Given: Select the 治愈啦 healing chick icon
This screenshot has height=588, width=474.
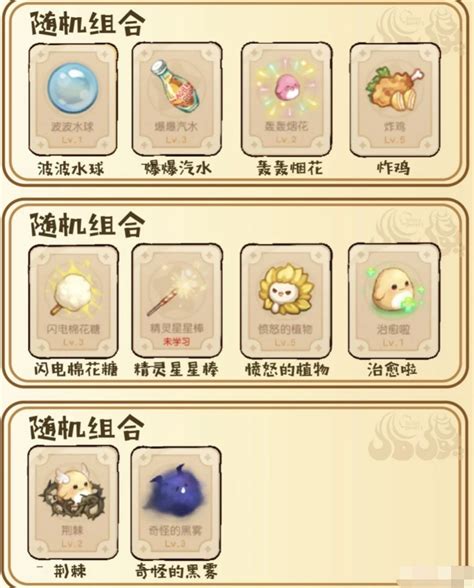Looking at the screenshot, I should click(x=394, y=291).
